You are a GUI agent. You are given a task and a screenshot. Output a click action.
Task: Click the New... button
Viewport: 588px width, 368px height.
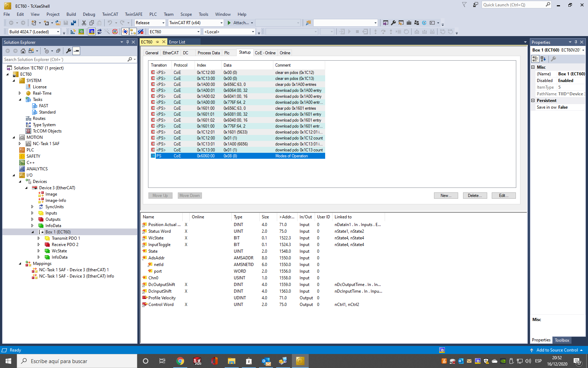coord(446,196)
